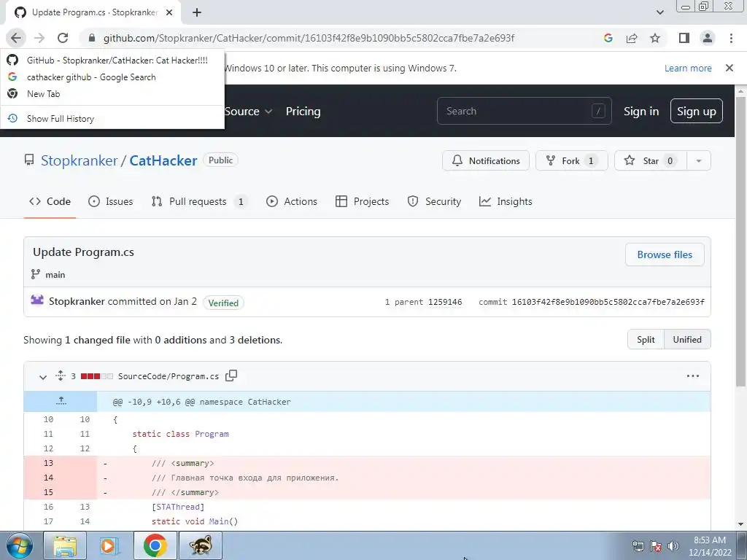747x560 pixels.
Task: Focus the GitHub search field
Action: (524, 111)
